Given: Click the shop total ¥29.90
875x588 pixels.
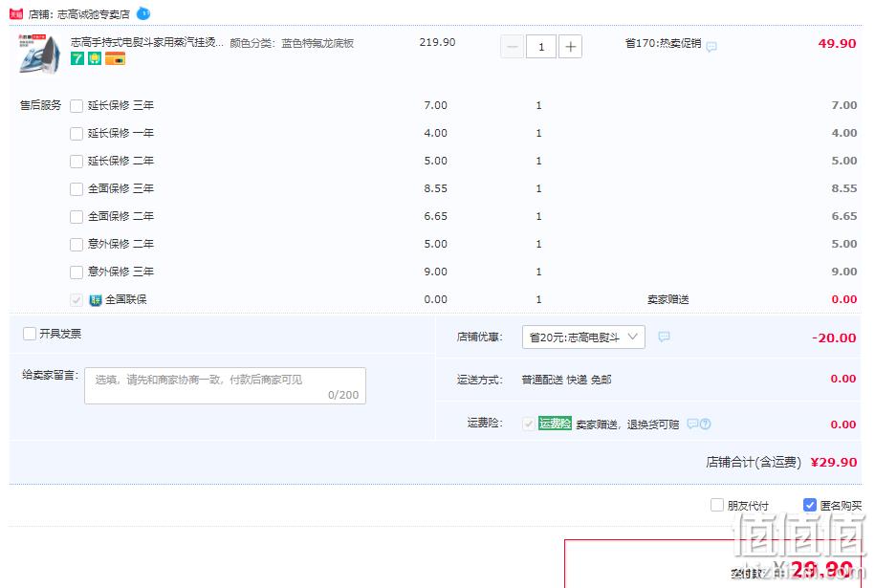Looking at the screenshot, I should coord(834,462).
